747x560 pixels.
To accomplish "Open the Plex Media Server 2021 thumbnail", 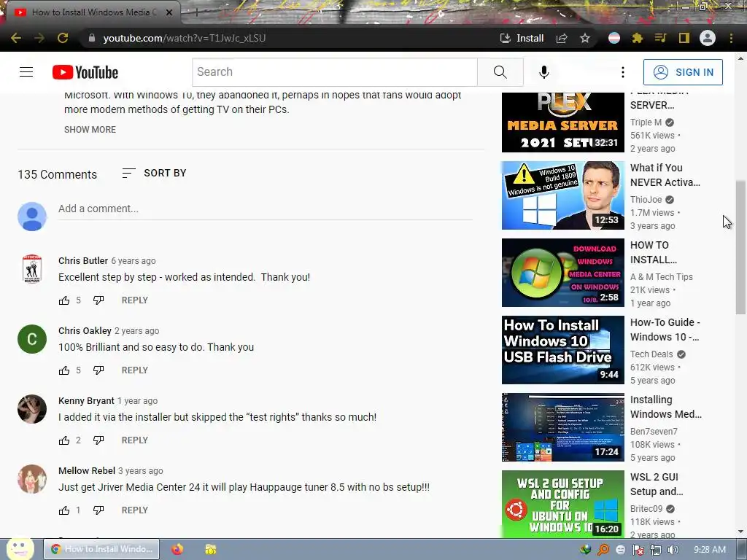I will click(562, 122).
